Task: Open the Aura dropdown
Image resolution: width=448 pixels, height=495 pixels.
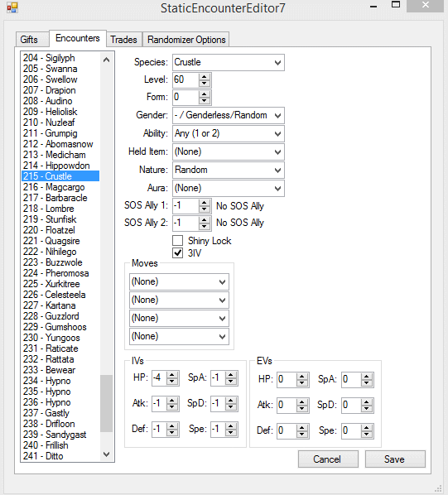Action: click(x=229, y=189)
